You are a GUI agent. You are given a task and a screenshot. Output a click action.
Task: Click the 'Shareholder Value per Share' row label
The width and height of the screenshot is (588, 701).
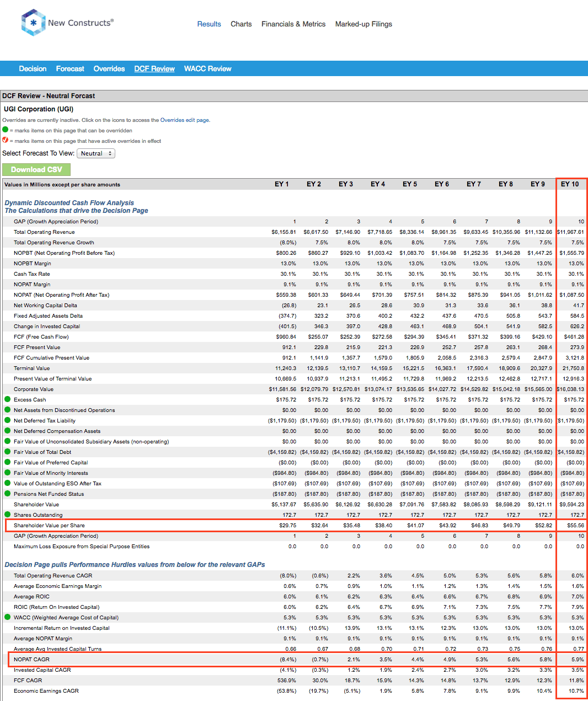click(50, 526)
